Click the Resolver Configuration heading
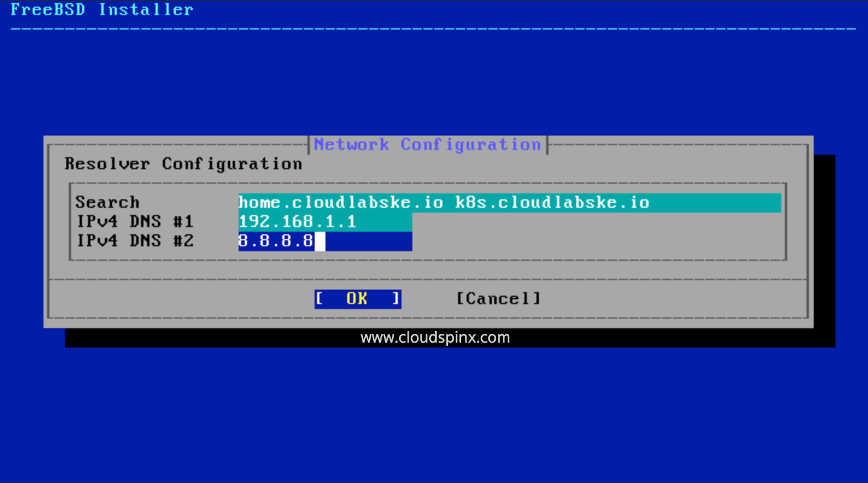The height and width of the screenshot is (483, 868). coord(183,163)
